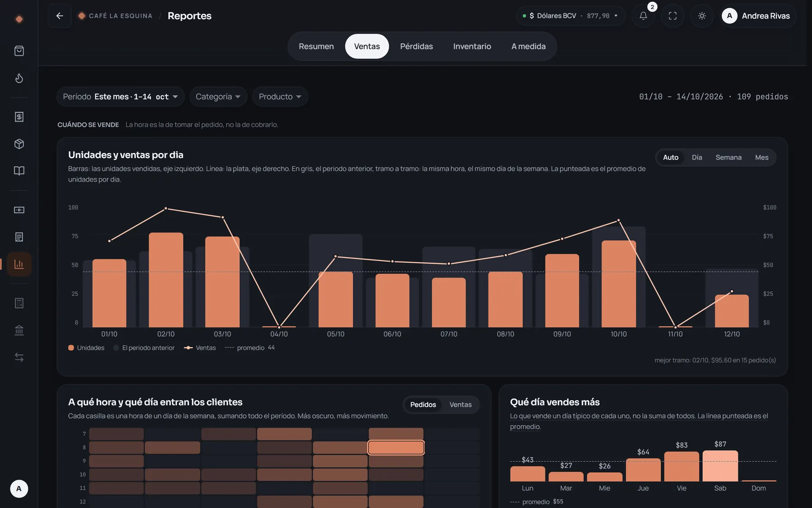812x508 pixels.
Task: Go to the Inventario tab
Action: pyautogui.click(x=472, y=47)
